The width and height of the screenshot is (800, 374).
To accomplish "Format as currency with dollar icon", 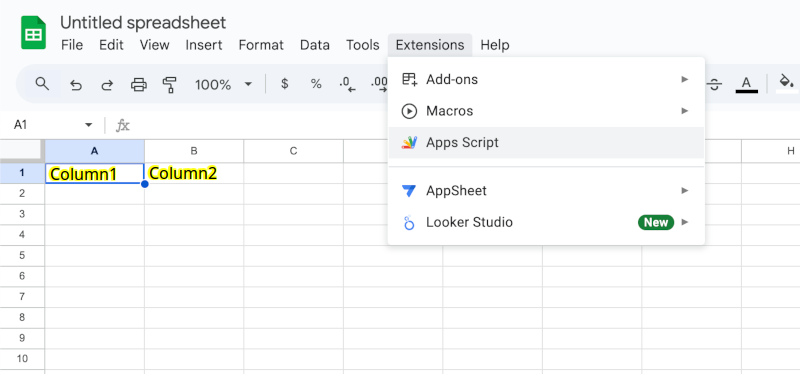I will 285,84.
